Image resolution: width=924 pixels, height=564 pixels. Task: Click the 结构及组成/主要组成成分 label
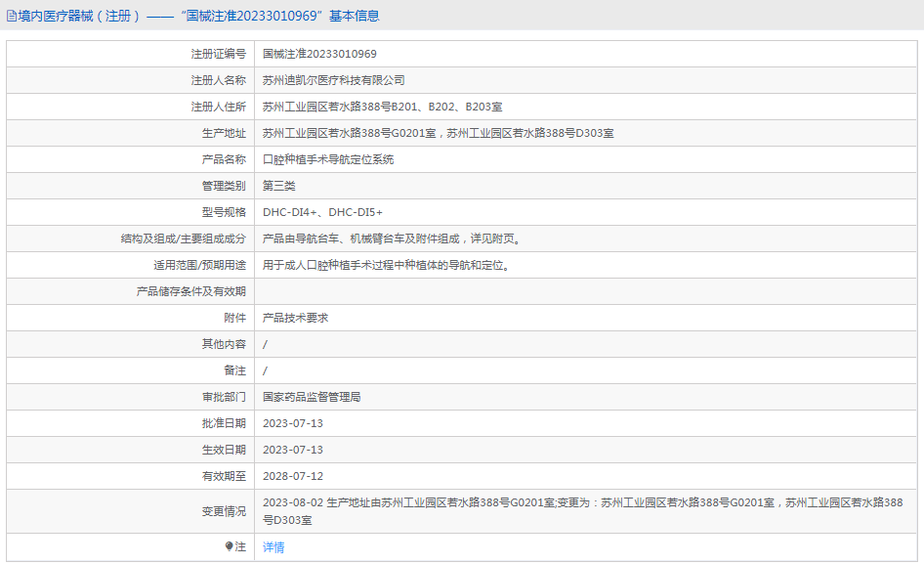click(184, 239)
